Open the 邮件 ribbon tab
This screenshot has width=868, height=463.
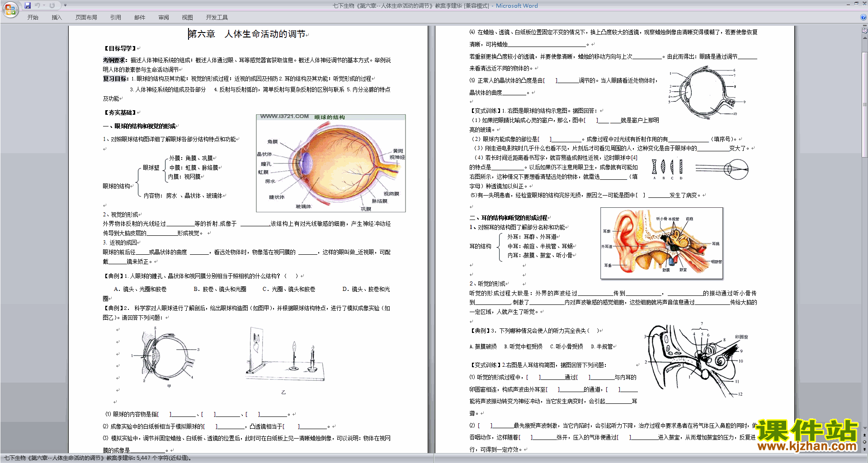click(140, 18)
